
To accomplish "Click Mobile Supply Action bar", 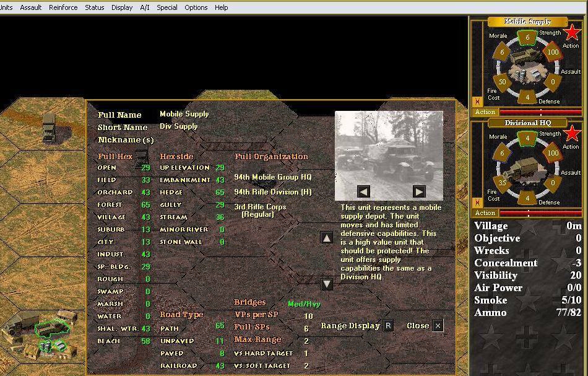I will [x=540, y=112].
